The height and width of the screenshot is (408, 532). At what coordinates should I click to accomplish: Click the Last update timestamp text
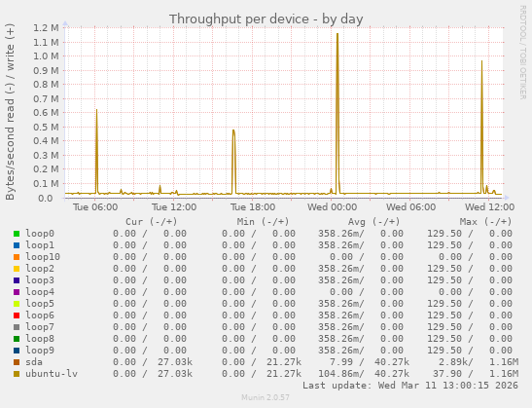tap(410, 386)
